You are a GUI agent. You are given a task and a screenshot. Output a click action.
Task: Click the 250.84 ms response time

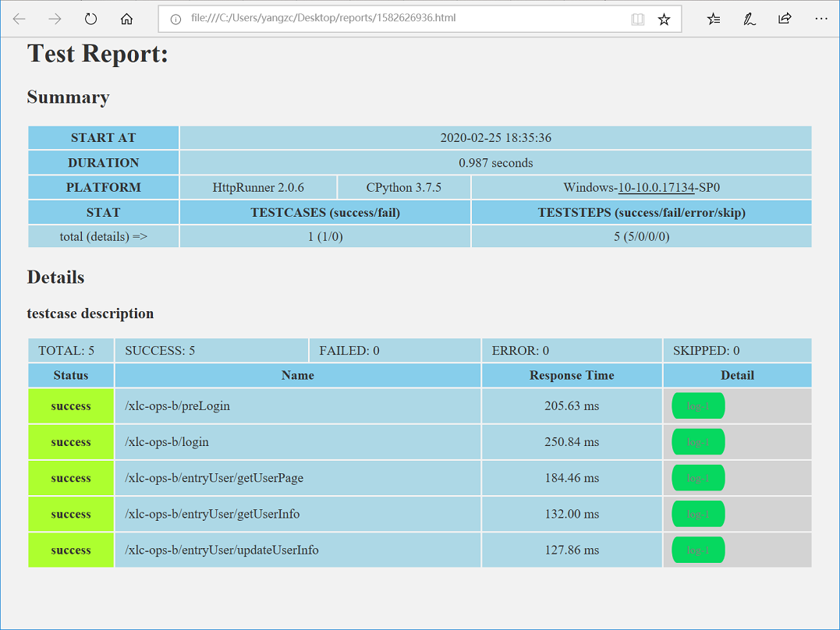(x=572, y=442)
